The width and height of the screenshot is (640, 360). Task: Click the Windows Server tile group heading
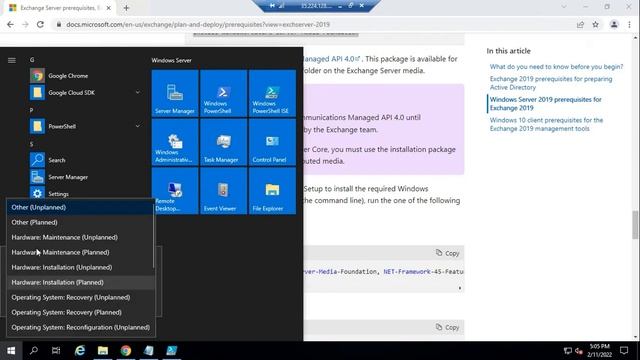171,60
